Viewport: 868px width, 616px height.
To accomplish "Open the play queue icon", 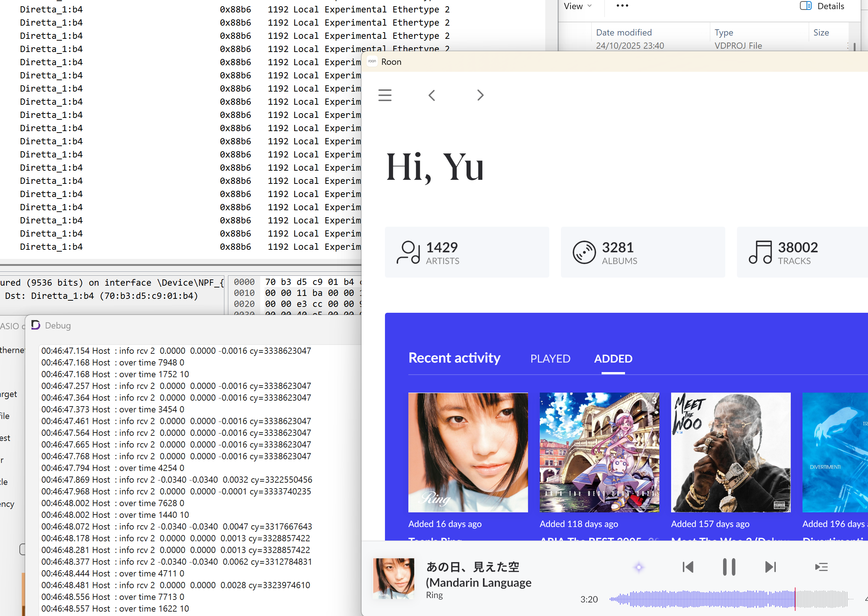I will 822,567.
